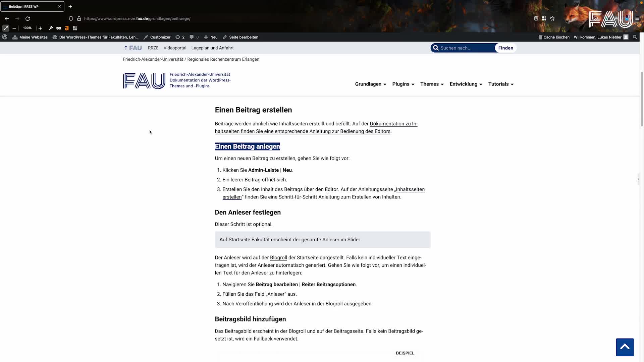
Task: Open the admin bar search magnifier icon
Action: [635, 37]
